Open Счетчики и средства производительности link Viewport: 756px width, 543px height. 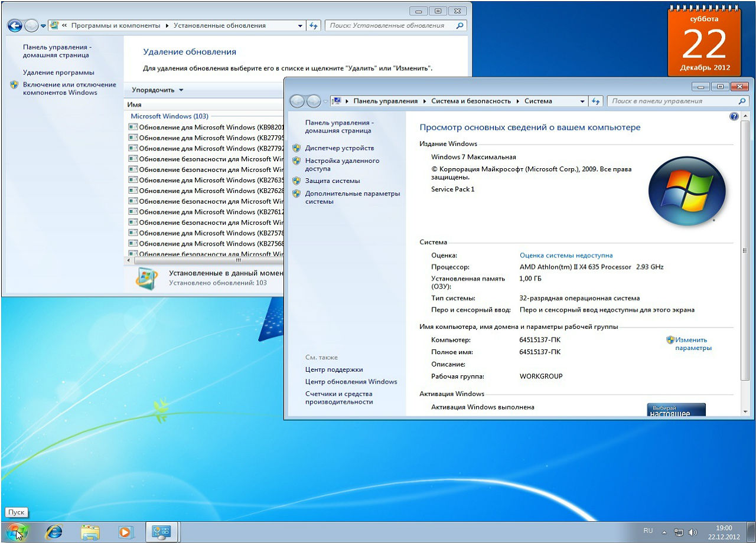point(339,398)
